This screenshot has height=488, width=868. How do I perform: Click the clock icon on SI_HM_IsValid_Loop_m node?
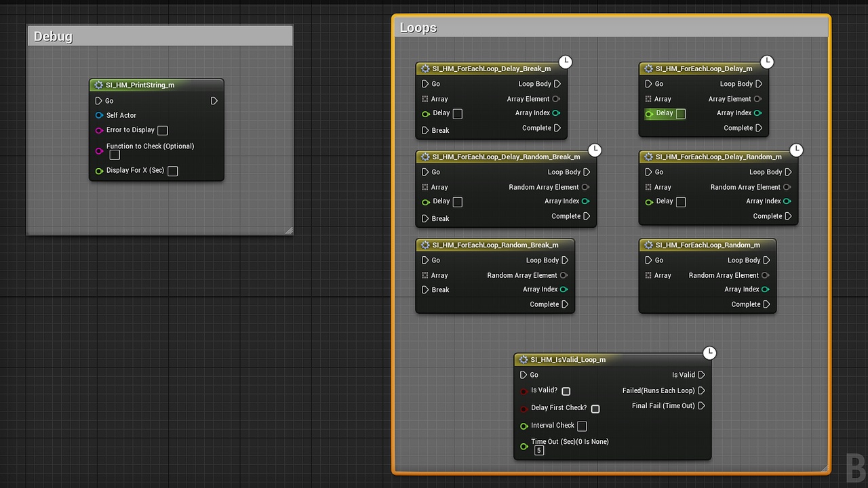(709, 353)
